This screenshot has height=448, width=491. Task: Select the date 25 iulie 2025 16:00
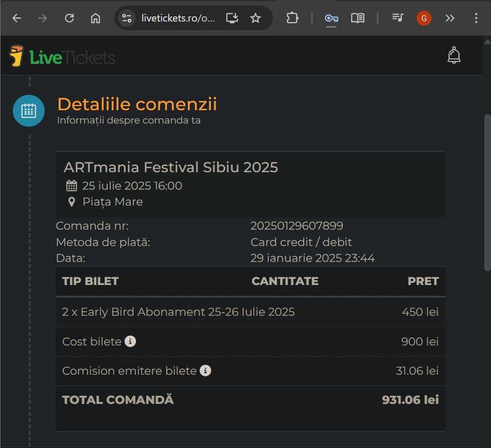(132, 186)
